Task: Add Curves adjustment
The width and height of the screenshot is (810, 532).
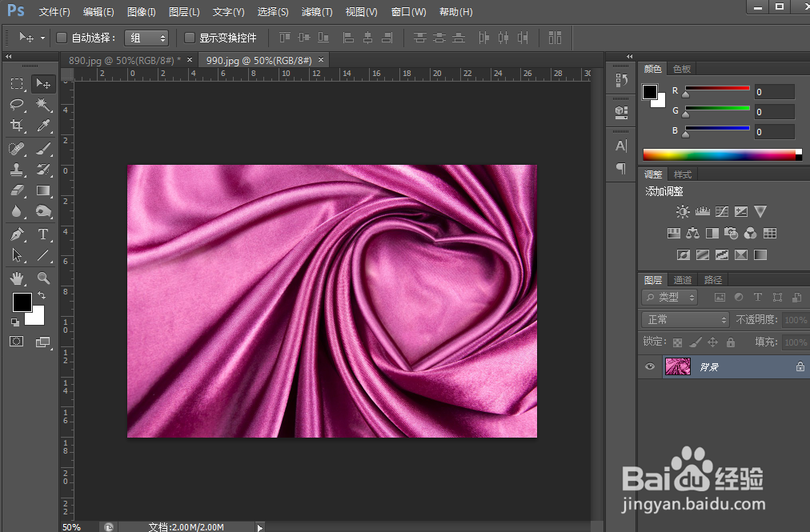Action: tap(722, 211)
